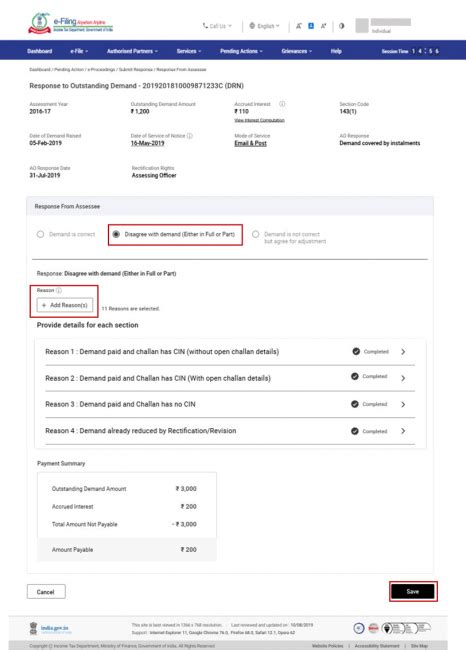Screen dimensions: 466x650
Task: Click 'Demand covered by instalments' AO Response
Action: click(x=379, y=143)
